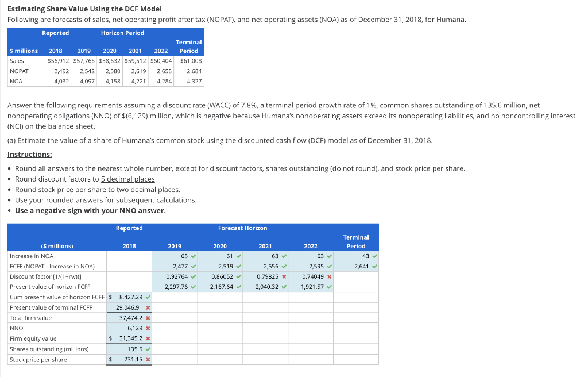
Task: Edit the firm equity value field 31,345.2
Action: 129,338
